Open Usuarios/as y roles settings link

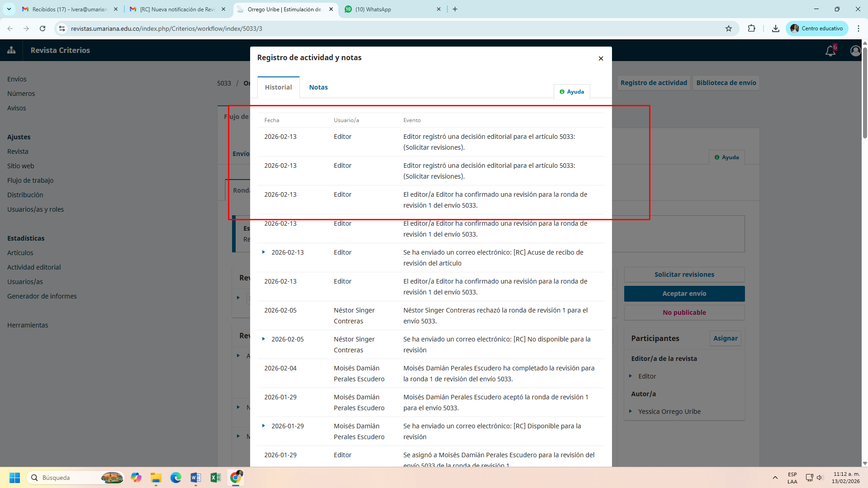[x=35, y=209]
